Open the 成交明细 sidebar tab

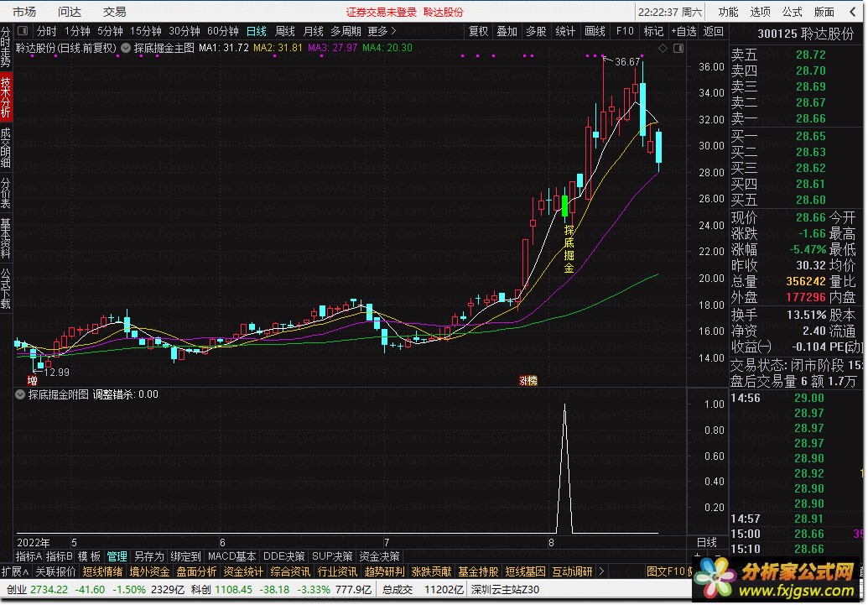pos(6,148)
